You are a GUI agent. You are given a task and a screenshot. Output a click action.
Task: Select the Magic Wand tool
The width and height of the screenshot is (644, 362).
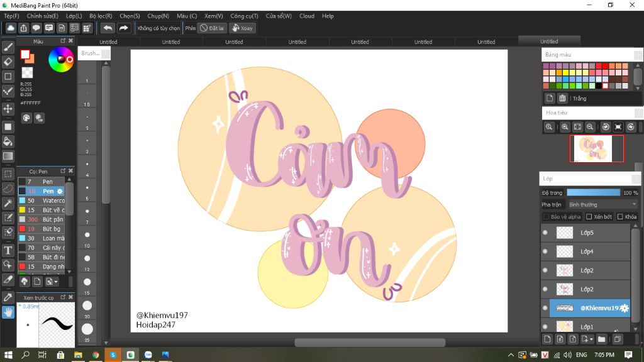click(8, 203)
